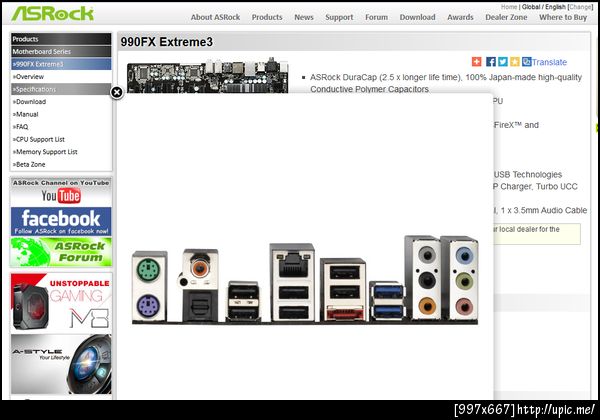Click the red plus share icon
600x420 pixels.
[476, 62]
